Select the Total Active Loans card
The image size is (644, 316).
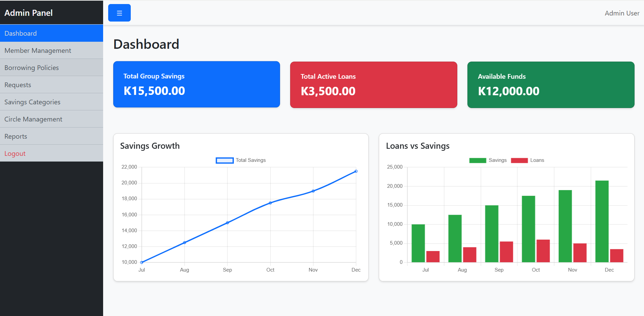[x=373, y=84]
